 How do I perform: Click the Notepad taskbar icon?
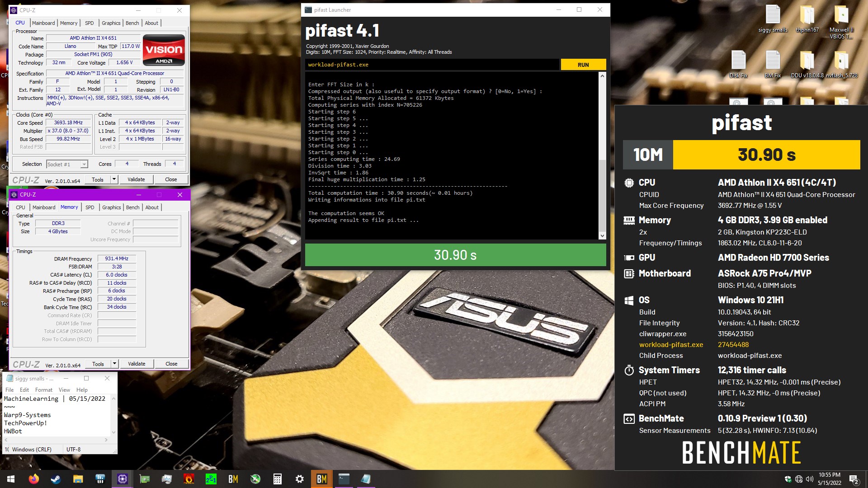pos(366,479)
